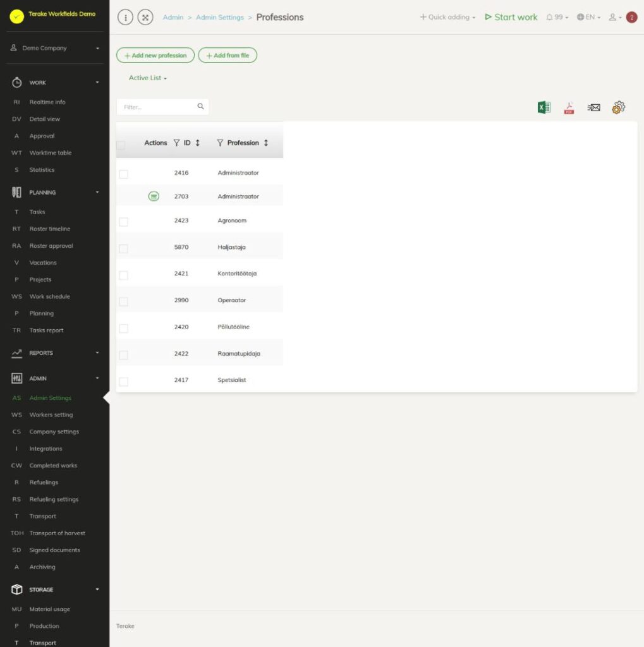This screenshot has width=644, height=647.
Task: Tick the Operaator row checkbox
Action: (x=123, y=301)
